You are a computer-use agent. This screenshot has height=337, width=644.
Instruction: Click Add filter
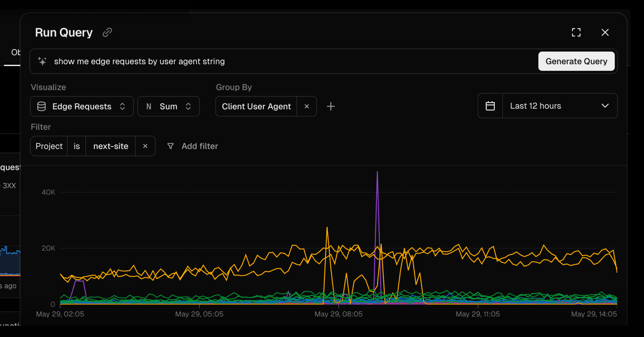[193, 146]
